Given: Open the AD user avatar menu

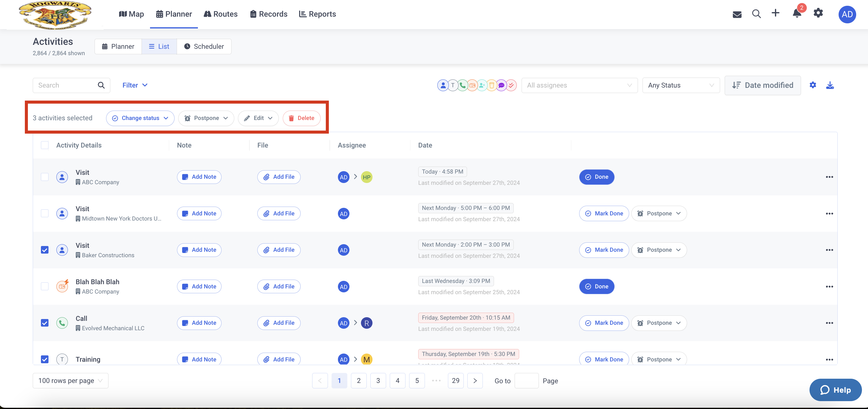Looking at the screenshot, I should pos(847,14).
